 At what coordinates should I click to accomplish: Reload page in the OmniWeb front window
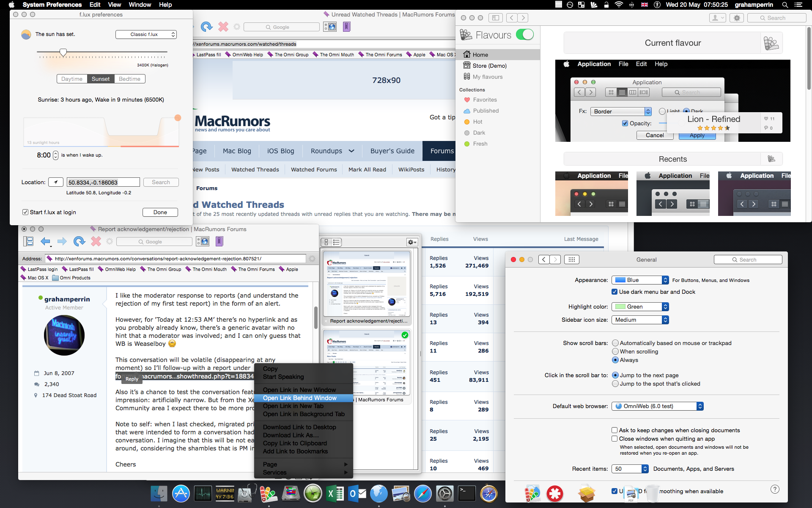coord(79,241)
